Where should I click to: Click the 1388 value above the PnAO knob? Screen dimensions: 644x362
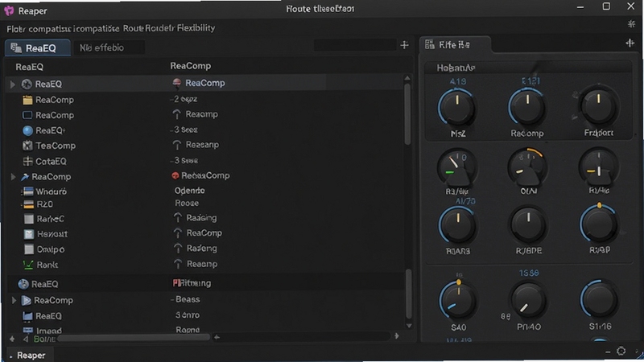pyautogui.click(x=529, y=273)
